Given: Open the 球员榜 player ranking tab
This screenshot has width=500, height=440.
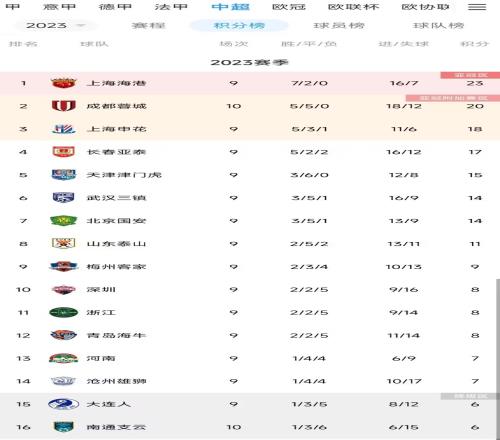Looking at the screenshot, I should 339,25.
